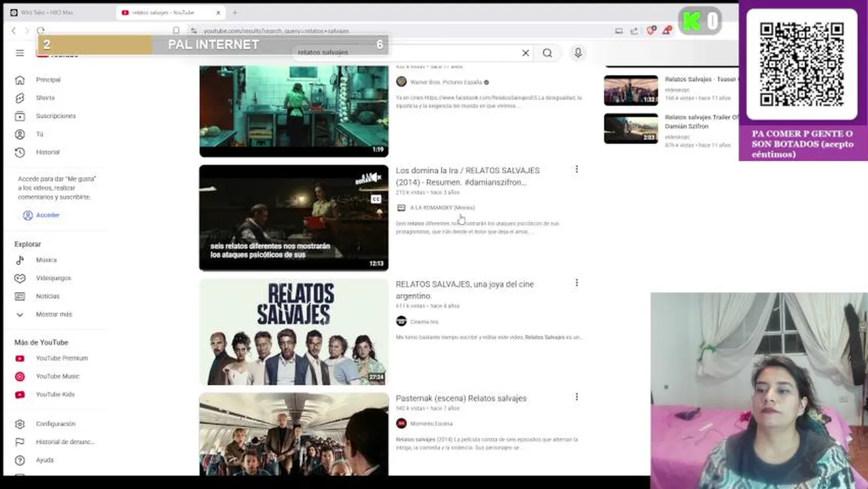Open options for Los domina la Ira video
The height and width of the screenshot is (489, 868).
click(x=577, y=169)
